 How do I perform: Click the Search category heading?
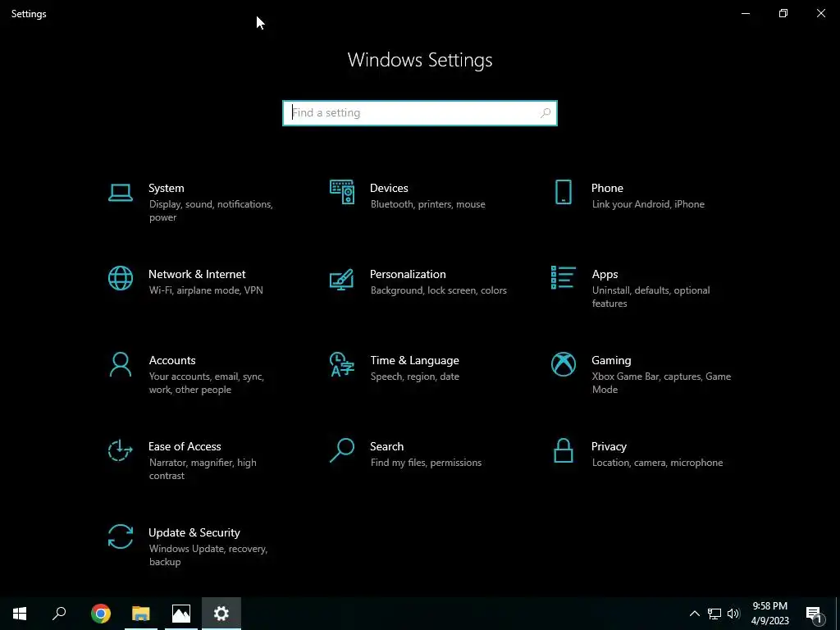click(387, 447)
